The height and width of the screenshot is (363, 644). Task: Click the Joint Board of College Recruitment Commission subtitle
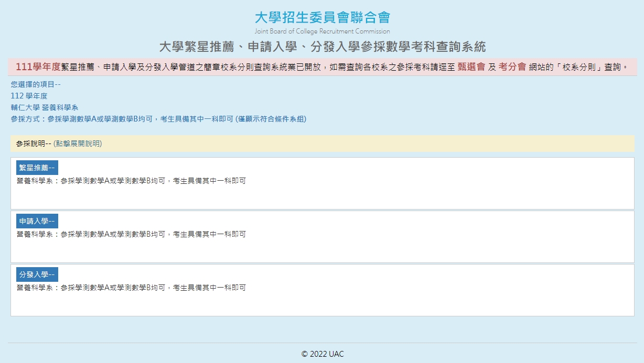click(322, 31)
